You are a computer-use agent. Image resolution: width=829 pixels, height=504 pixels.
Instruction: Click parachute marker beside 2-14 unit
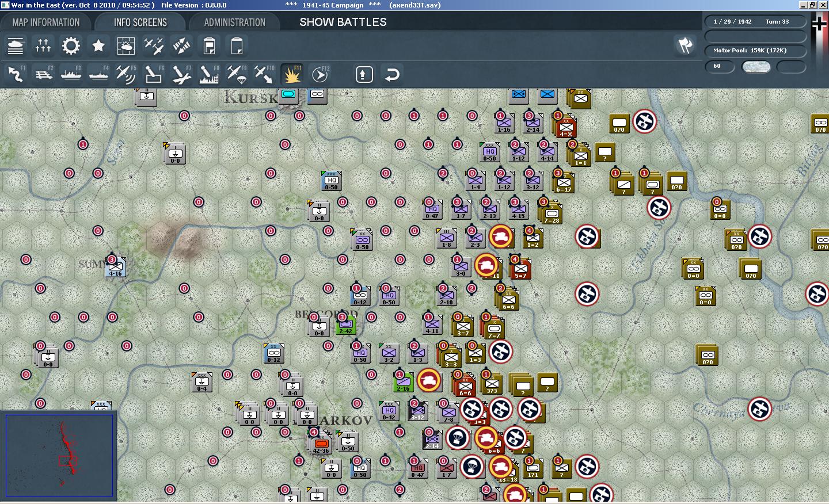point(458,438)
